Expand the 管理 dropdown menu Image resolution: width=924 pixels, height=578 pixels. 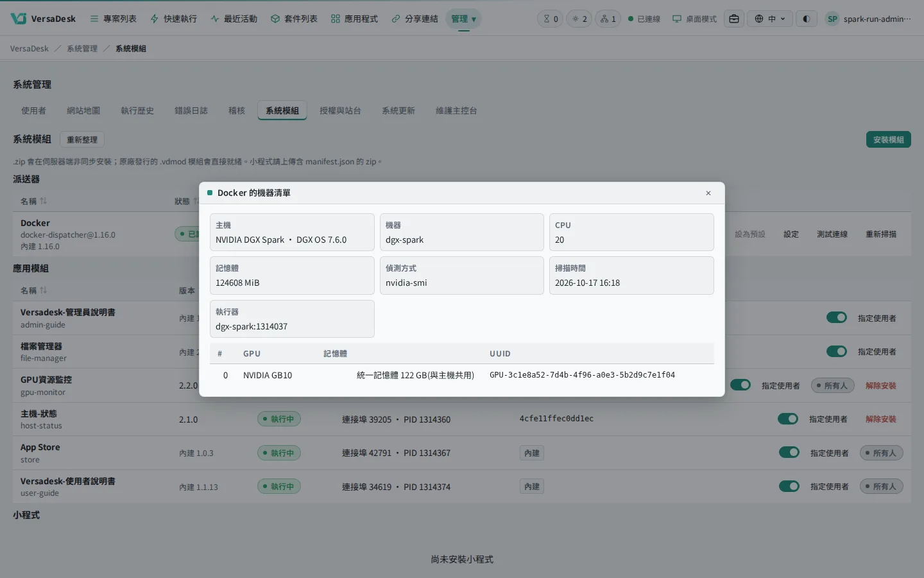pyautogui.click(x=463, y=19)
